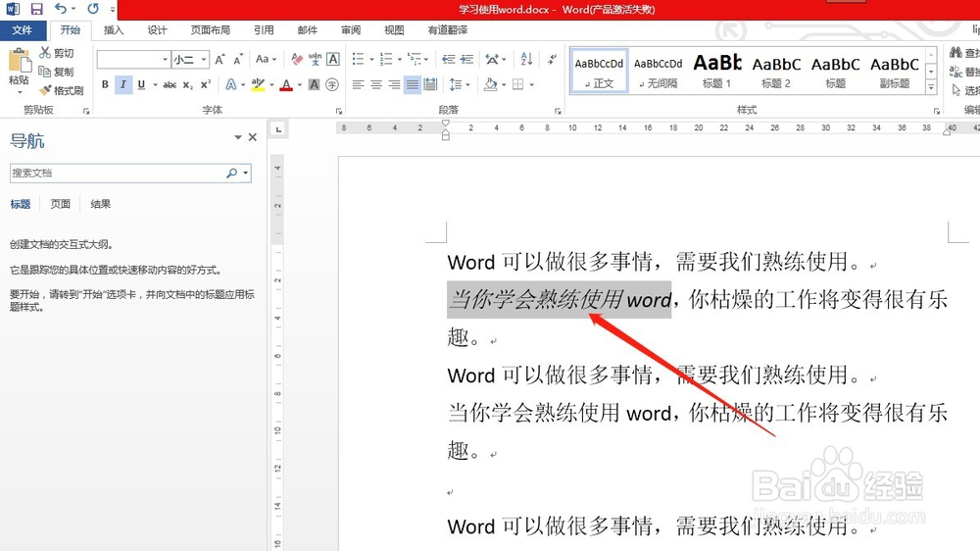Image resolution: width=980 pixels, height=551 pixels.
Task: Insert enclosed character (字 in circle)
Action: (332, 84)
